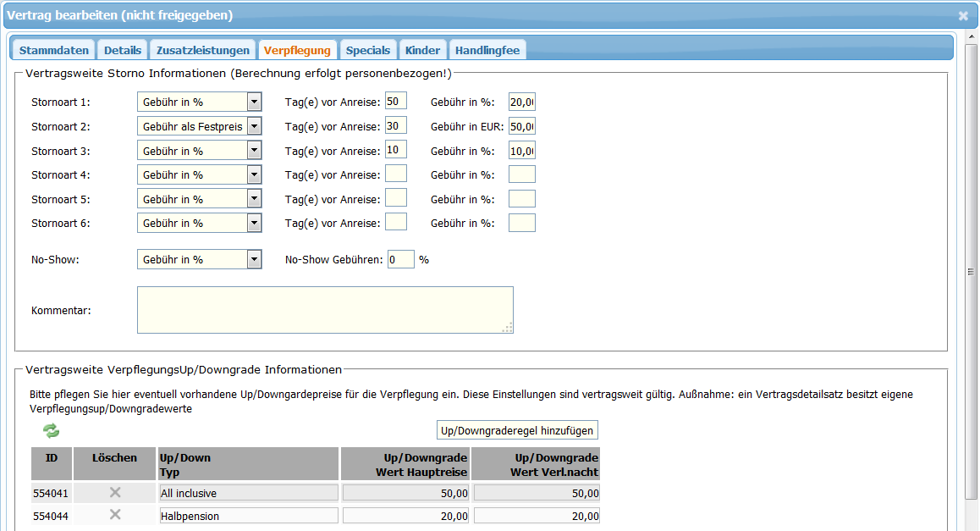Click the Kommentar text area
Screen dimensions: 980x531
325,310
